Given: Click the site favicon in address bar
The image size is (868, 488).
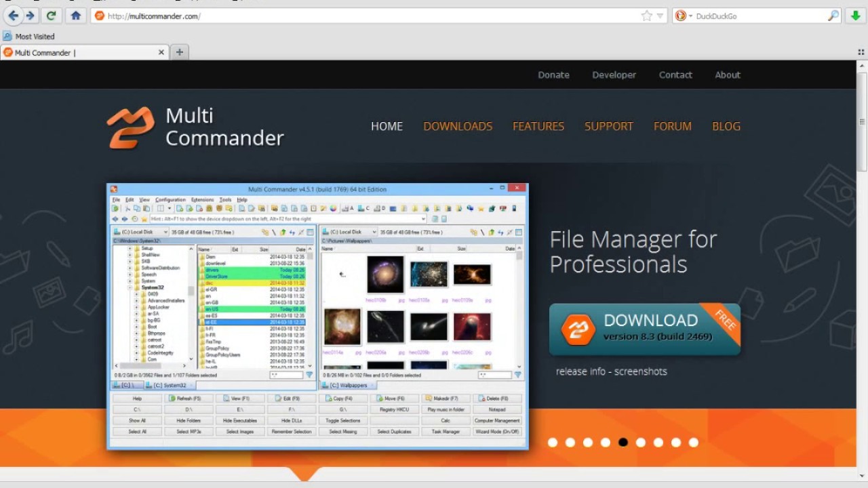Looking at the screenshot, I should 100,16.
